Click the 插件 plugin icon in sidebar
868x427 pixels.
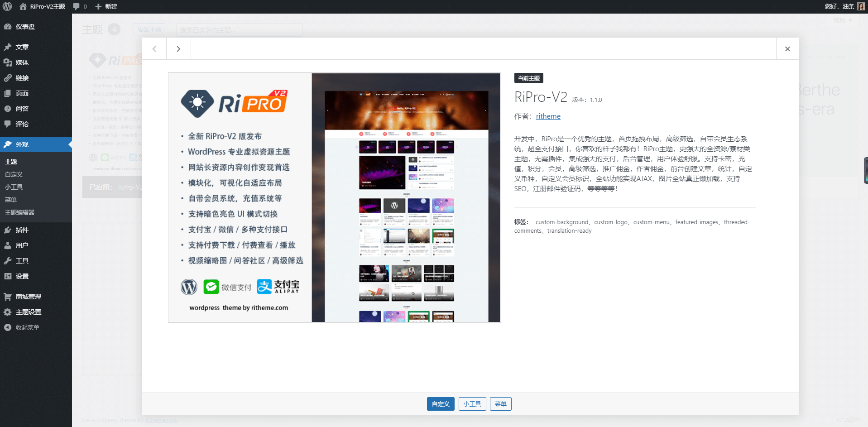[8, 230]
